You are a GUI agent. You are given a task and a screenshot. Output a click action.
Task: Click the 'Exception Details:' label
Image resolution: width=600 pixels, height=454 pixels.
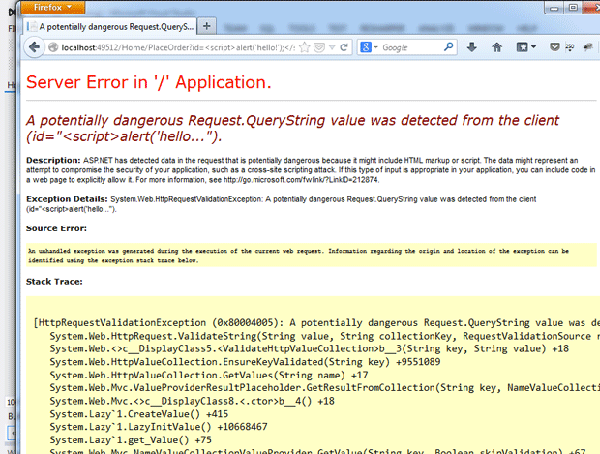(67, 199)
